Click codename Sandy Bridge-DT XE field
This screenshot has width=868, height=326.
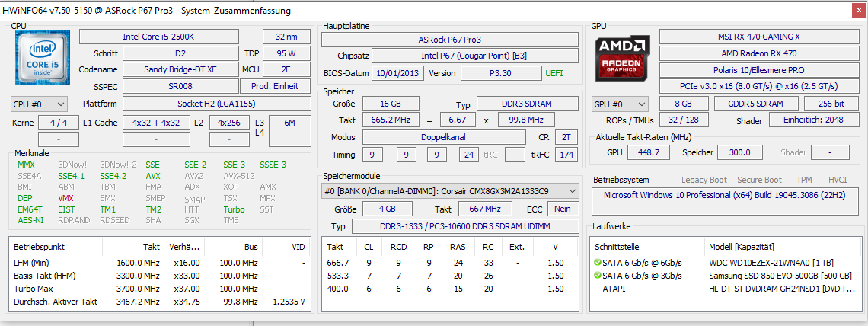(180, 70)
